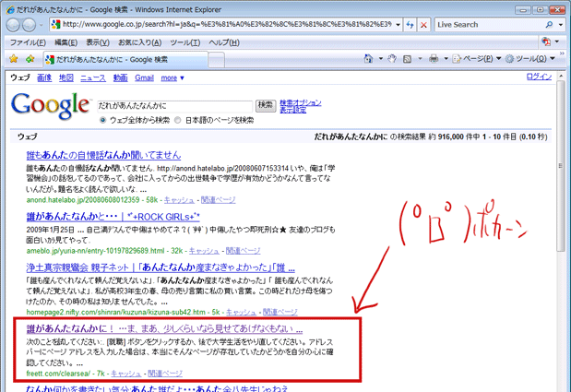Screen dimensions: 571x392
Task: Open 関連ページ for freett.com result
Action: (165, 374)
